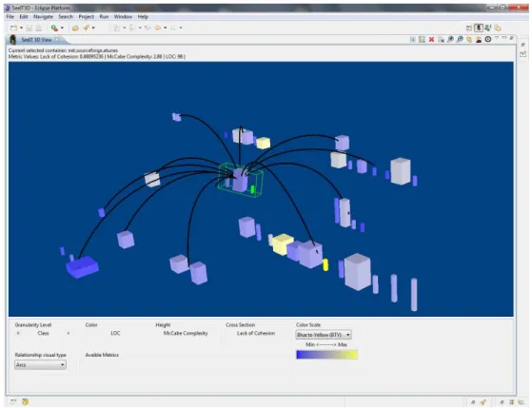The image size is (532, 408).
Task: Click the first icon at status bar left
Action: [x=13, y=402]
